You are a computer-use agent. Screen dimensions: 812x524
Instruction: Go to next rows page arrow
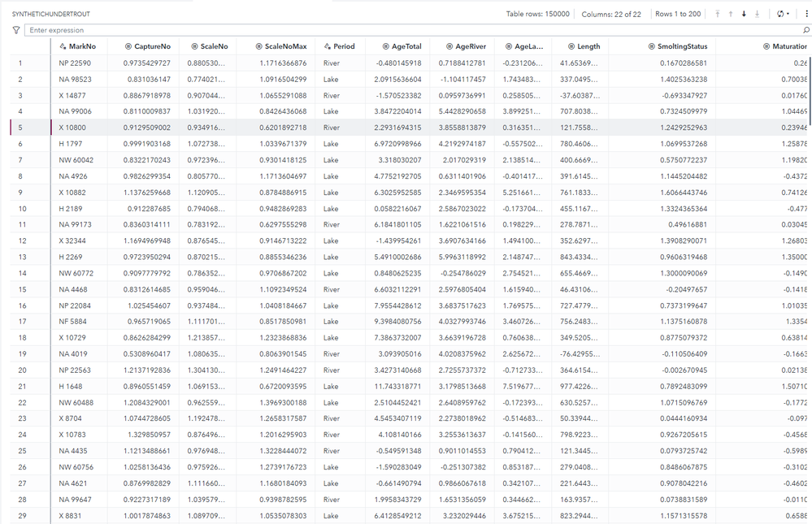coord(745,14)
